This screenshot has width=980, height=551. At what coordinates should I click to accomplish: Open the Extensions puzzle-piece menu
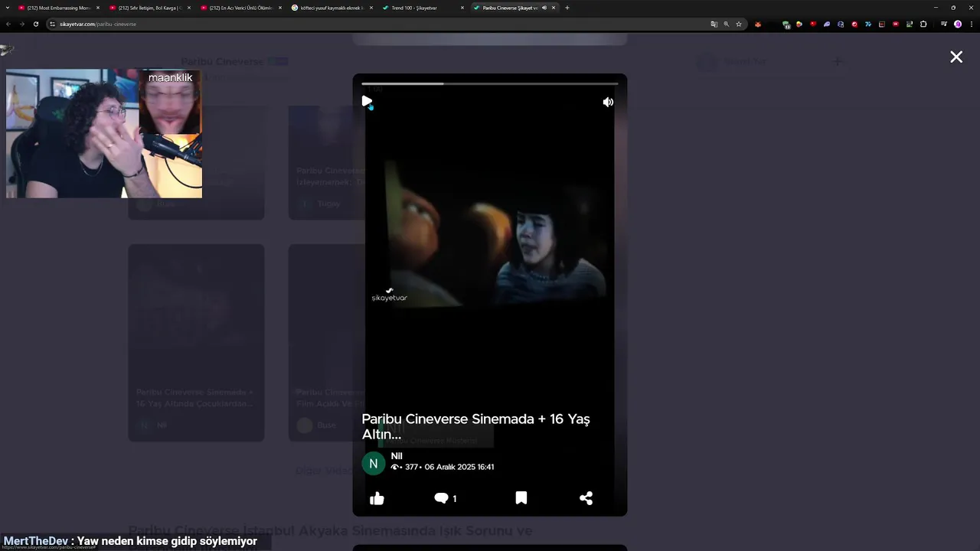(923, 24)
